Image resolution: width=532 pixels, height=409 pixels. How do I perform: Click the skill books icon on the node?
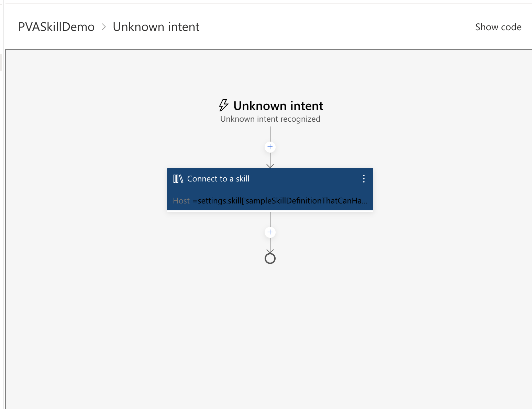[x=178, y=178]
